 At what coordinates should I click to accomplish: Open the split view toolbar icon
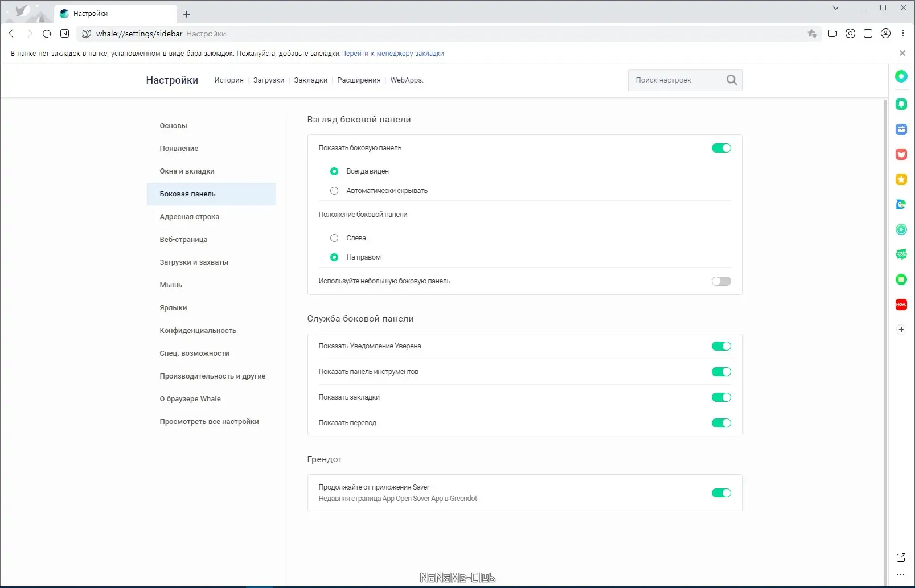coord(868,34)
